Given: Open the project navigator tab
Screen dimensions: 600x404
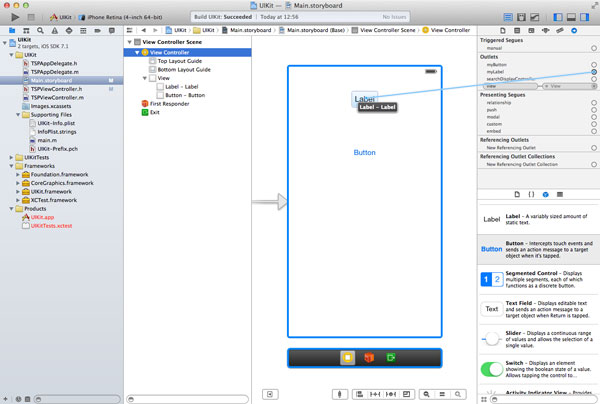Looking at the screenshot, I should coord(12,31).
